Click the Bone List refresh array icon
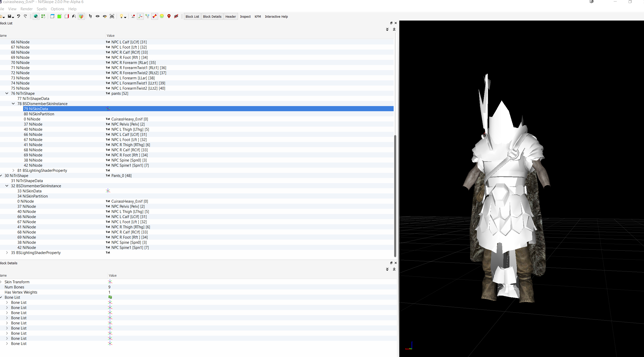The width and height of the screenshot is (644, 357). pyautogui.click(x=110, y=297)
